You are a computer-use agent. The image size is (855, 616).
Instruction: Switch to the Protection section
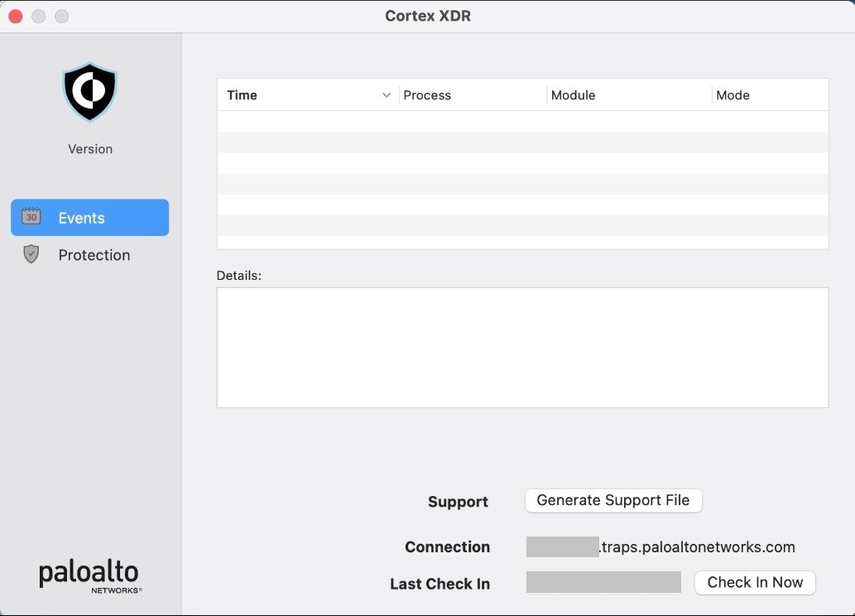(90, 255)
